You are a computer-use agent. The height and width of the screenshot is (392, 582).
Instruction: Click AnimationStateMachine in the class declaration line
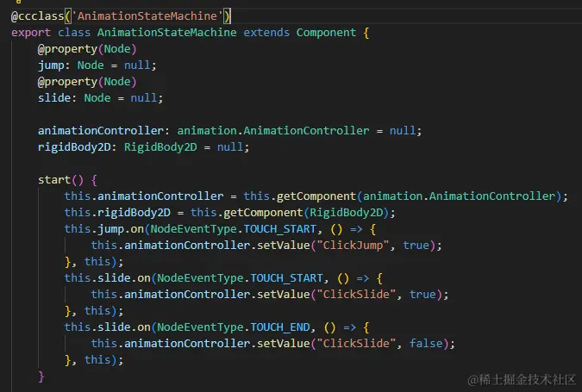click(166, 33)
